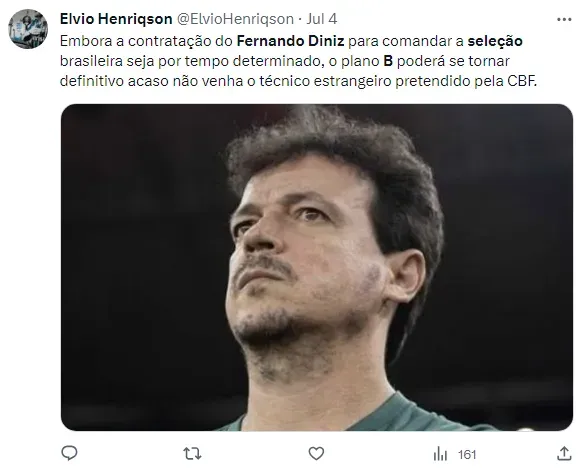Select the bold letter B after plano
This screenshot has height=470, width=588.
point(388,61)
